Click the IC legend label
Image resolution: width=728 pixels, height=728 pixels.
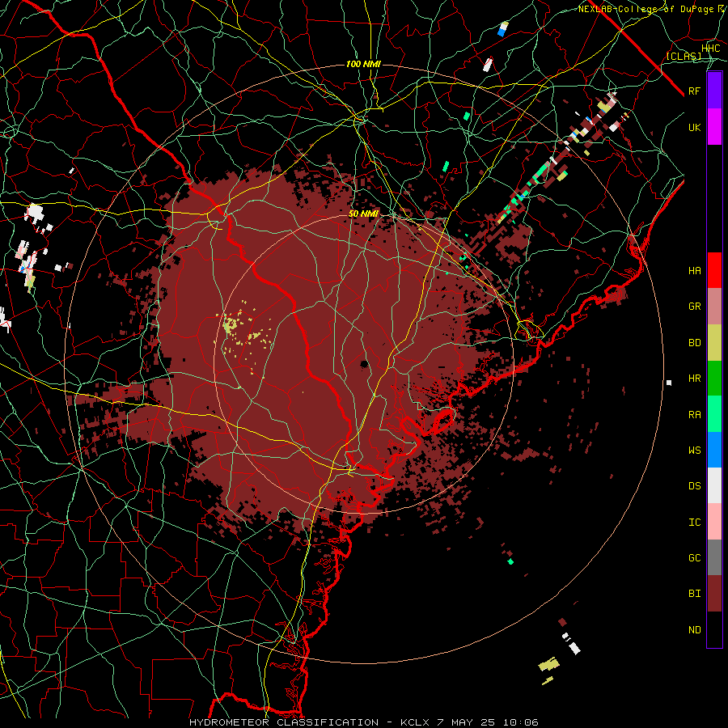pyautogui.click(x=694, y=523)
